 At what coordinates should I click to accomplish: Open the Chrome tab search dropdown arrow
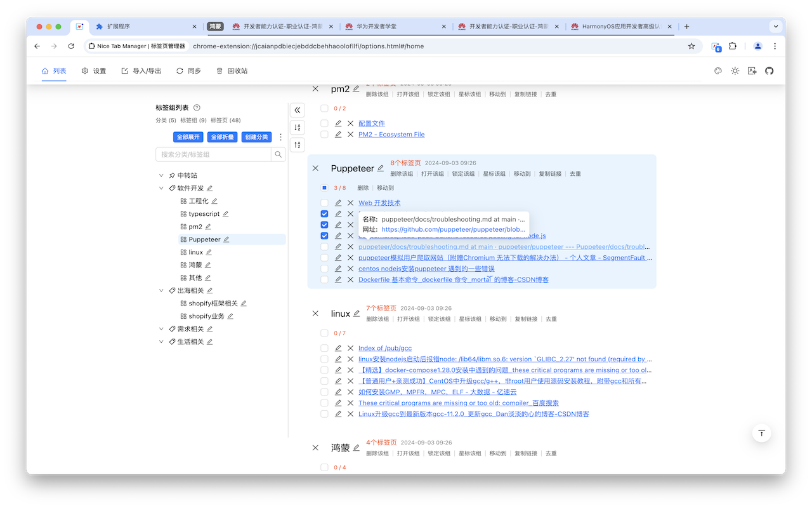click(775, 27)
